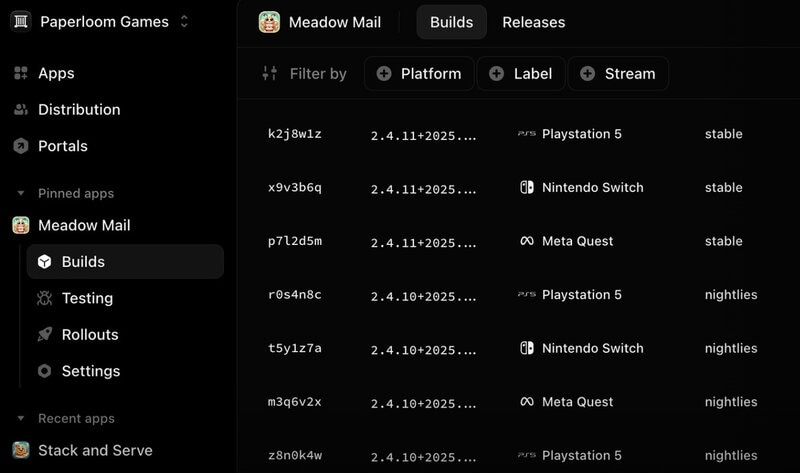The image size is (800, 473).
Task: Click nightlies stream of m3q6v2x row
Action: 731,402
